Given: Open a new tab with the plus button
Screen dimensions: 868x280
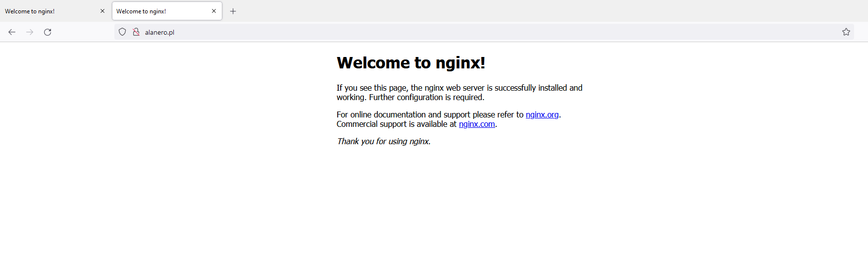Looking at the screenshot, I should (233, 11).
